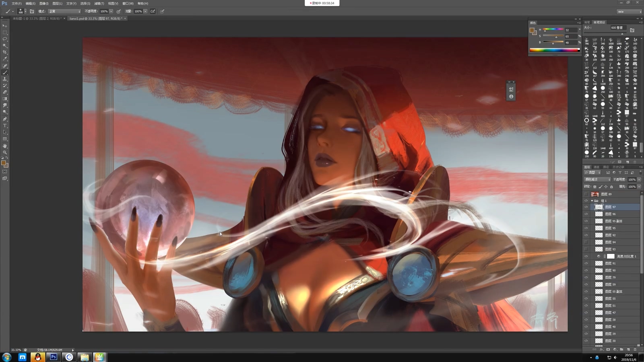Show layer 图层 89 visibility

[x=586, y=194]
